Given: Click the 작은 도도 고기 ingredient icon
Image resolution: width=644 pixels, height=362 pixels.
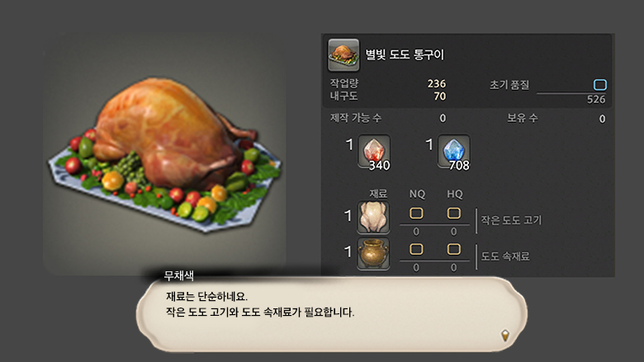Looking at the screenshot, I should pyautogui.click(x=373, y=217).
